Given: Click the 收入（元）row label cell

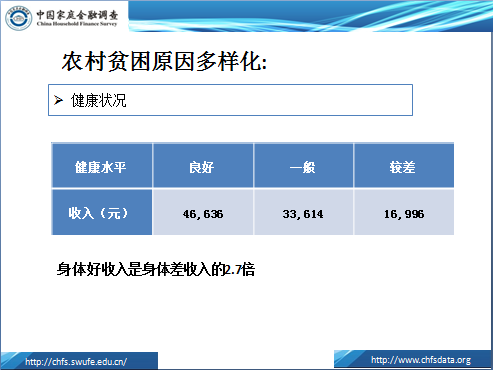Looking at the screenshot, I should [x=102, y=212].
